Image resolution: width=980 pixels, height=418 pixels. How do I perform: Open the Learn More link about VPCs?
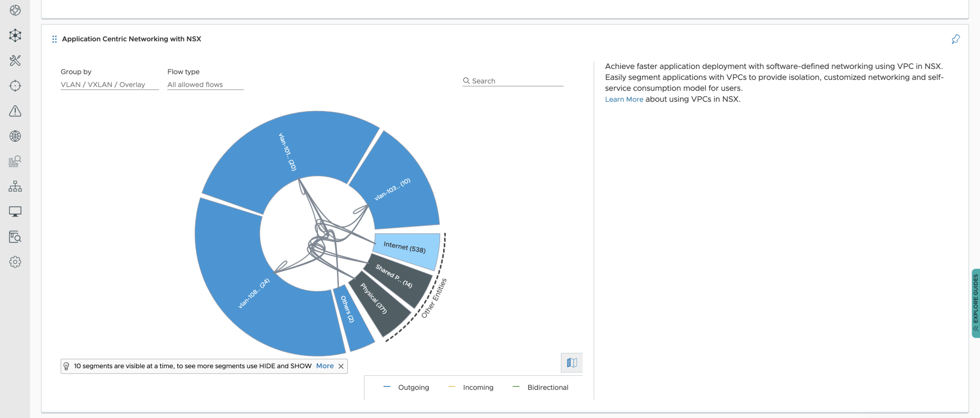(624, 100)
